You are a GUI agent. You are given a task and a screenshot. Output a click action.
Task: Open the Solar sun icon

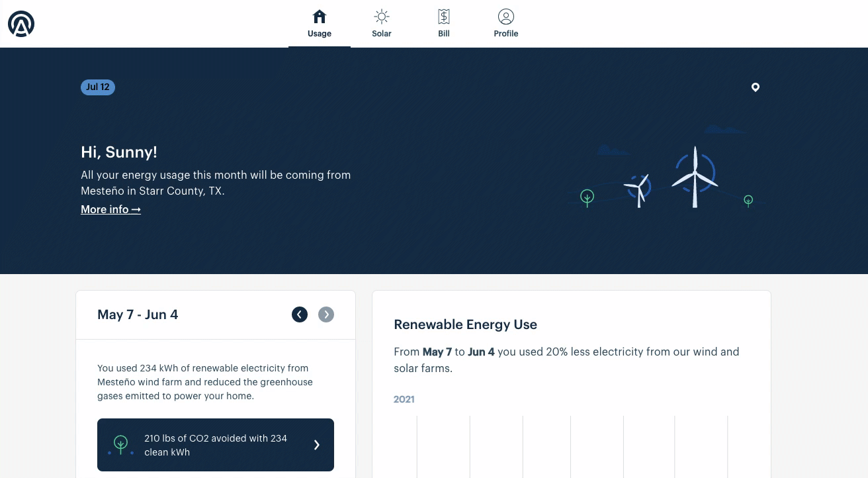(x=382, y=17)
